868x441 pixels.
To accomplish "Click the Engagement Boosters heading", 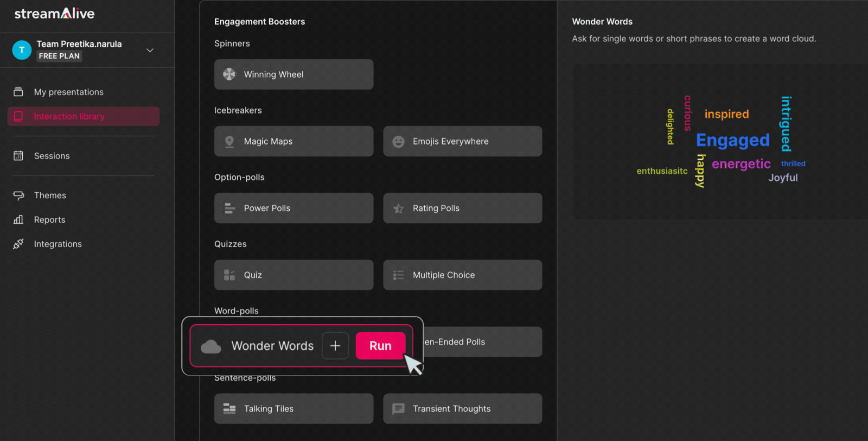I will pos(259,22).
